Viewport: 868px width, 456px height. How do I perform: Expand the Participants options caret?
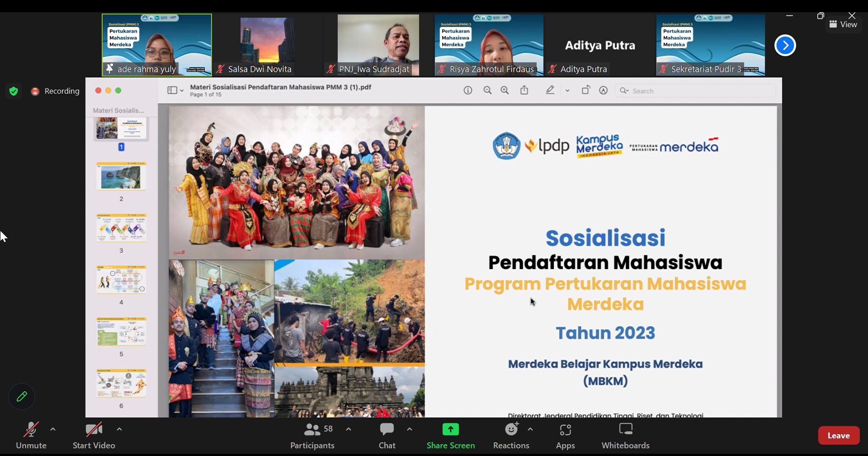tap(349, 429)
